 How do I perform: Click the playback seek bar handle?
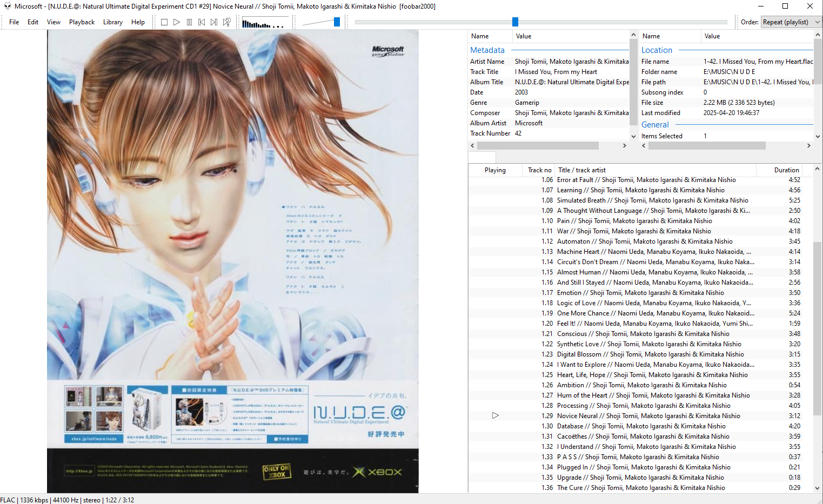pyautogui.click(x=515, y=22)
